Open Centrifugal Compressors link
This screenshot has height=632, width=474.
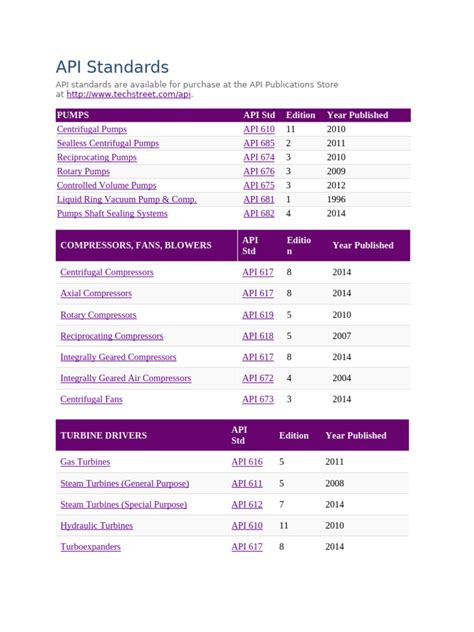(107, 272)
